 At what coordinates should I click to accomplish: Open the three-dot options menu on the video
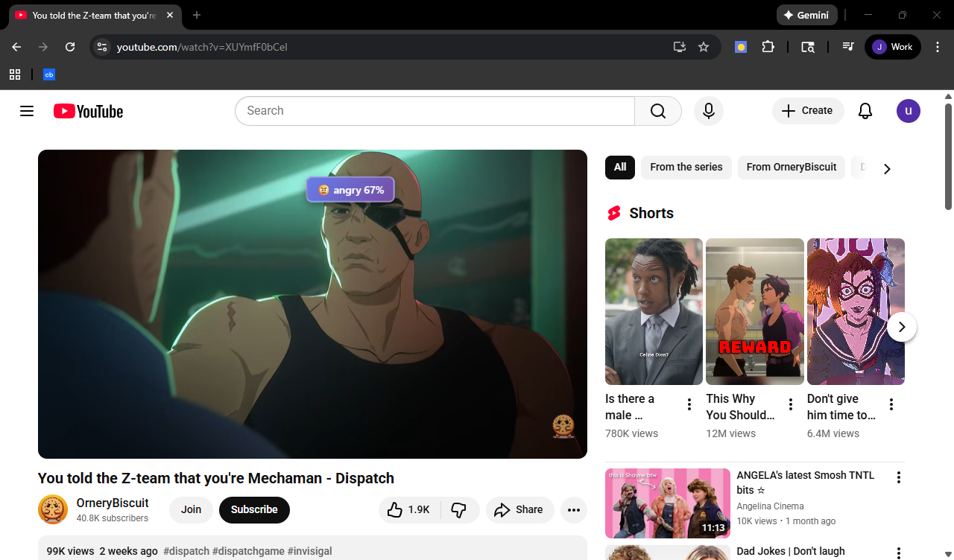point(573,509)
